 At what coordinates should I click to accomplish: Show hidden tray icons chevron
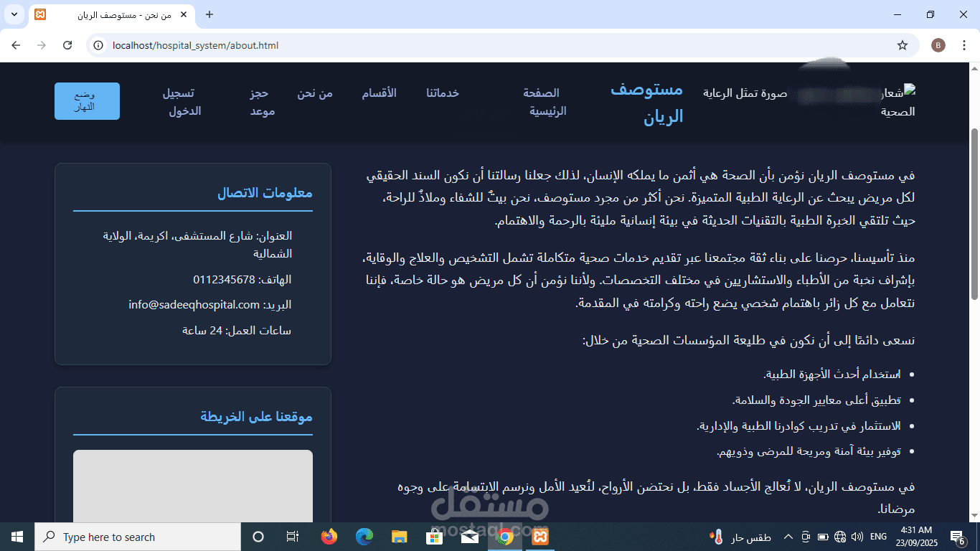click(x=788, y=537)
